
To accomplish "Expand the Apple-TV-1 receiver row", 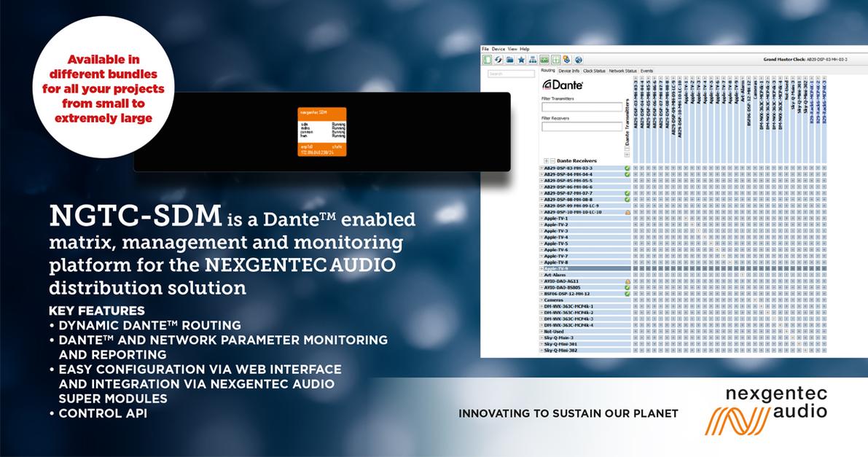I will [541, 219].
